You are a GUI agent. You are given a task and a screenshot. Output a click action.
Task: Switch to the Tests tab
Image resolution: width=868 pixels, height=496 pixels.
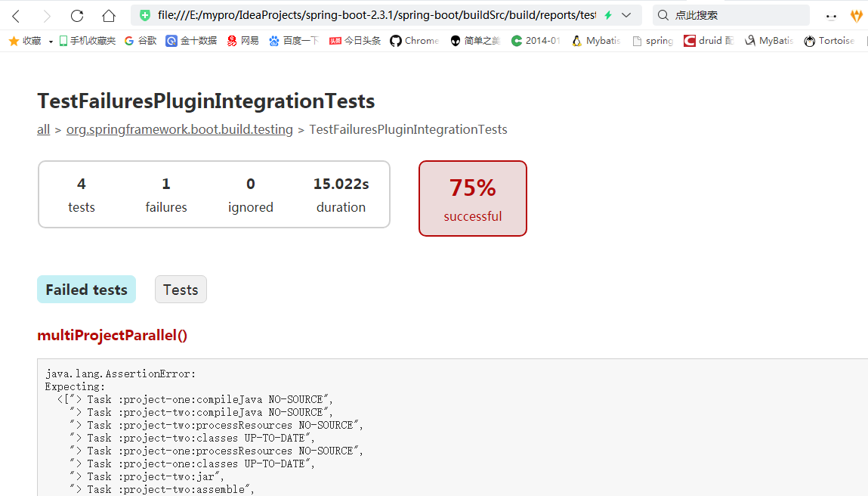click(x=181, y=289)
